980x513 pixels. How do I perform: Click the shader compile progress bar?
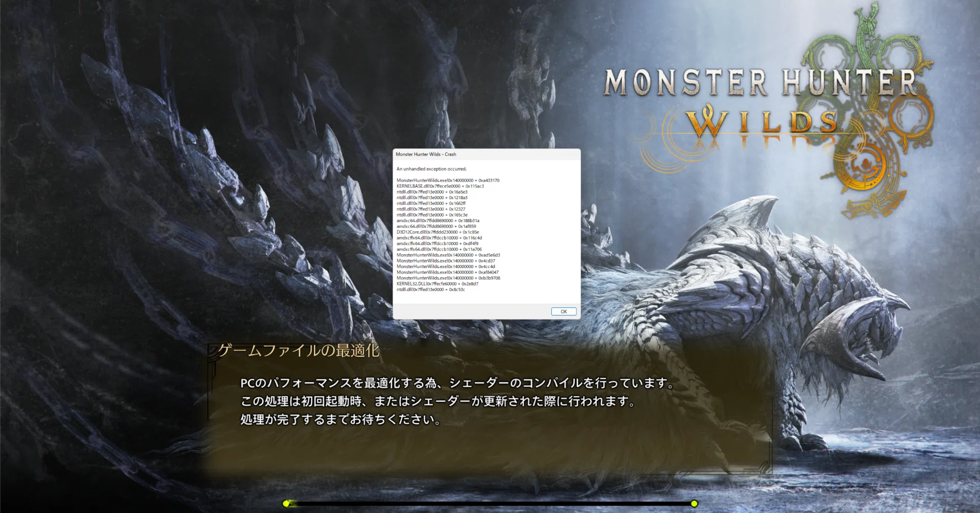pyautogui.click(x=490, y=504)
